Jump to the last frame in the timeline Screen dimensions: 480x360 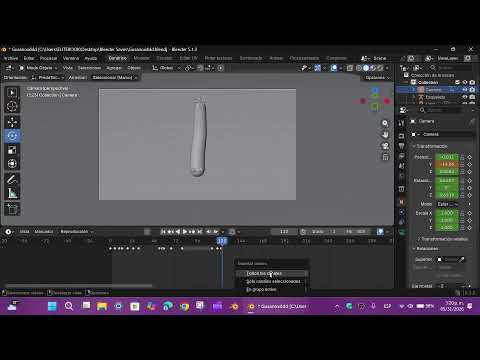[200, 231]
